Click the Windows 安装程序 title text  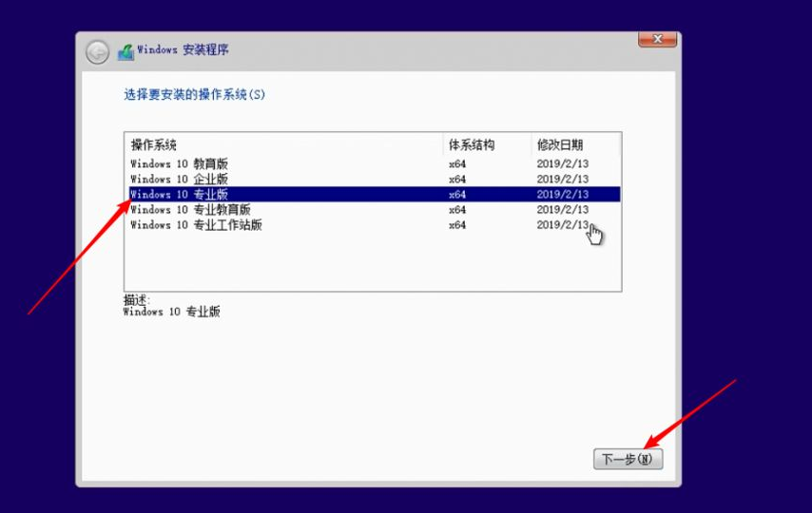[x=183, y=49]
